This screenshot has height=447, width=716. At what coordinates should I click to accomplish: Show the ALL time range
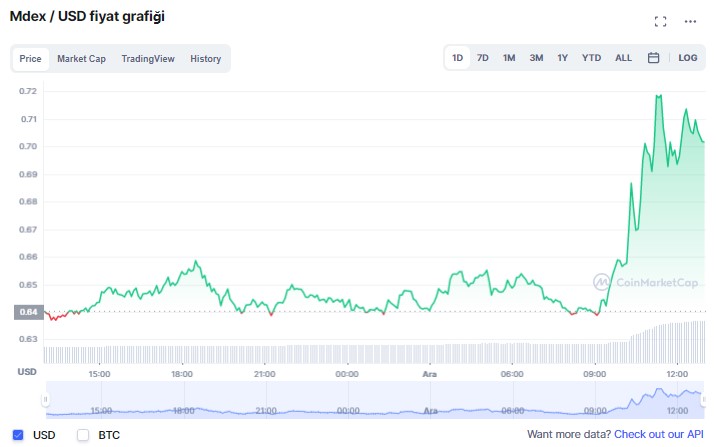pyautogui.click(x=623, y=58)
